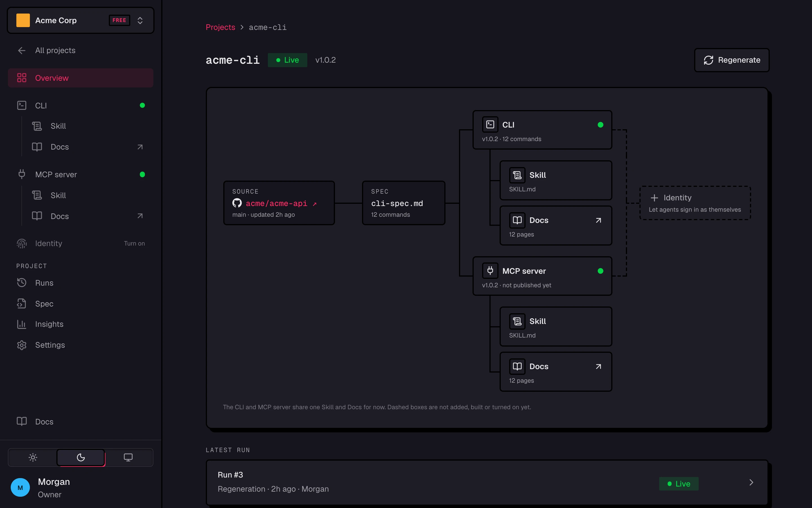Screen dimensions: 812x508
Task: Click the CLI terminal icon in sidebar
Action: 22,106
